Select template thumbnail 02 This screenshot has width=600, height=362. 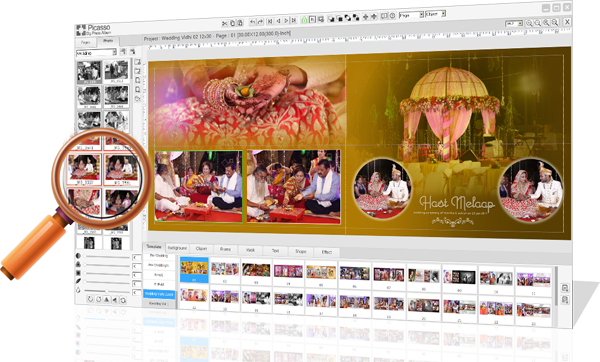[225, 271]
